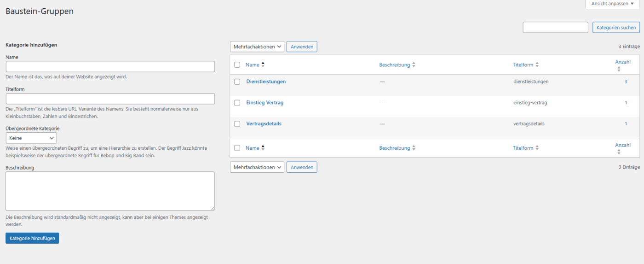
Task: Open the Ansicht anpassen screen options
Action: (612, 3)
